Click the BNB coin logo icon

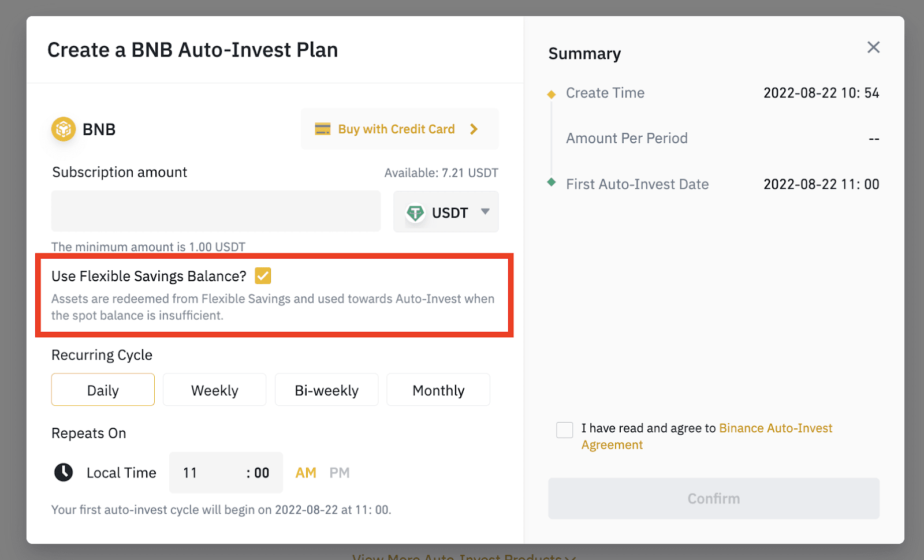click(64, 129)
